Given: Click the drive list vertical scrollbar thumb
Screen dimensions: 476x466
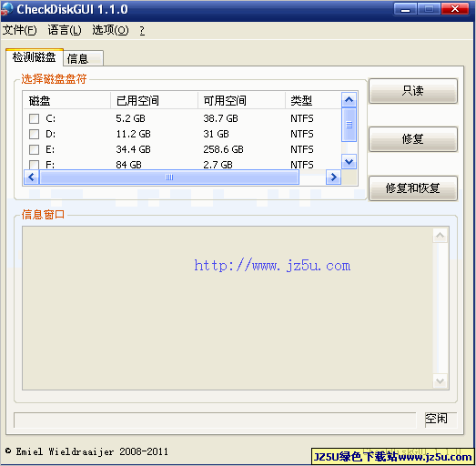Looking at the screenshot, I should [x=349, y=125].
